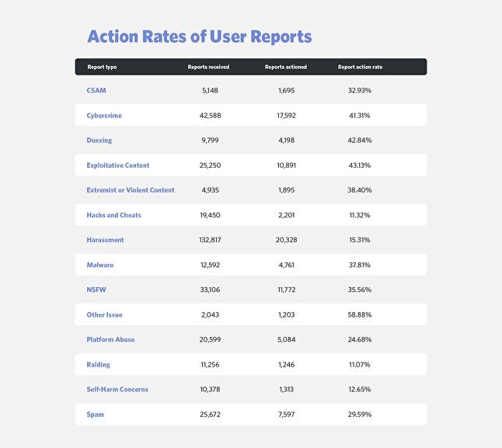Select the Report action rate header

click(x=360, y=67)
